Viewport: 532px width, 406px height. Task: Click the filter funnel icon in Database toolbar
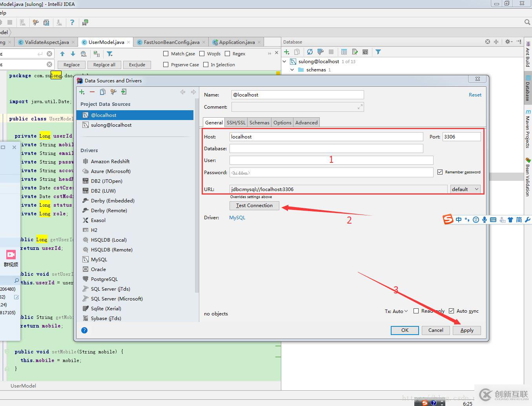tap(378, 52)
